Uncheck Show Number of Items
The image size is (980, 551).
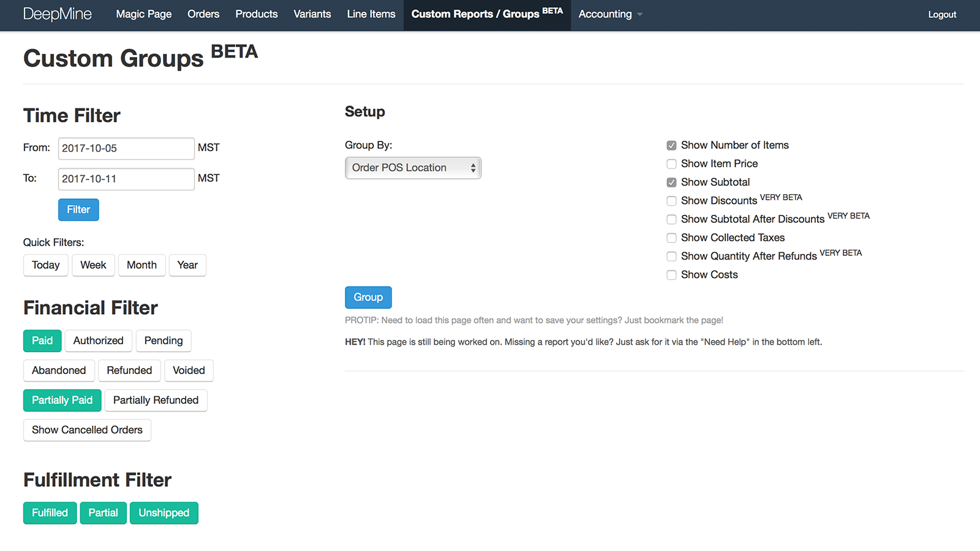671,145
